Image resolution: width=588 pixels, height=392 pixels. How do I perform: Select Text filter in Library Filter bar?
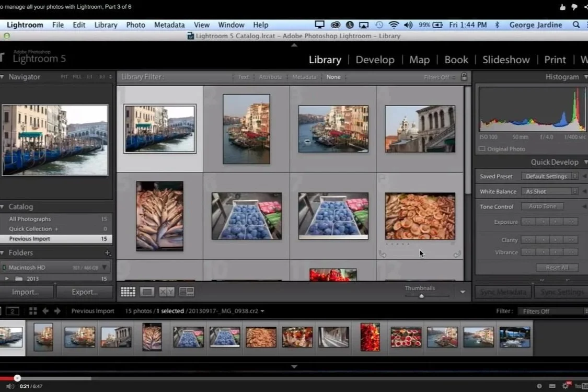(x=244, y=77)
